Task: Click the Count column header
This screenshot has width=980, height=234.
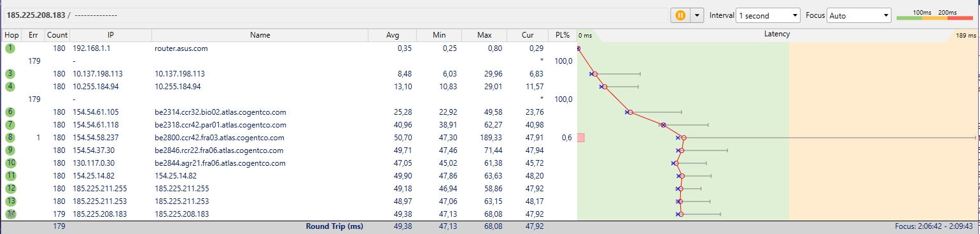Action: click(57, 35)
